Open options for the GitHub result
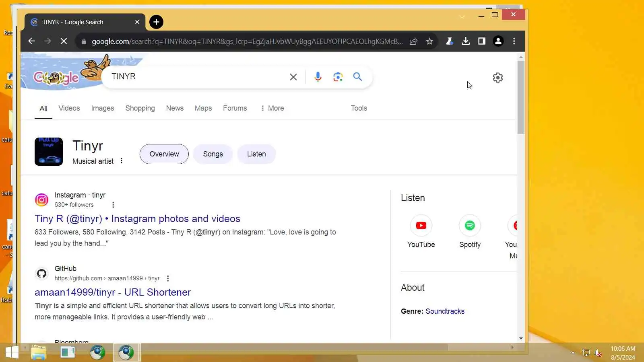 (x=168, y=278)
